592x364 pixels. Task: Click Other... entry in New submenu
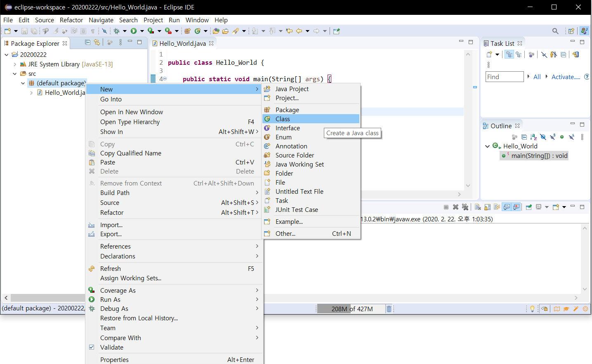click(x=311, y=233)
